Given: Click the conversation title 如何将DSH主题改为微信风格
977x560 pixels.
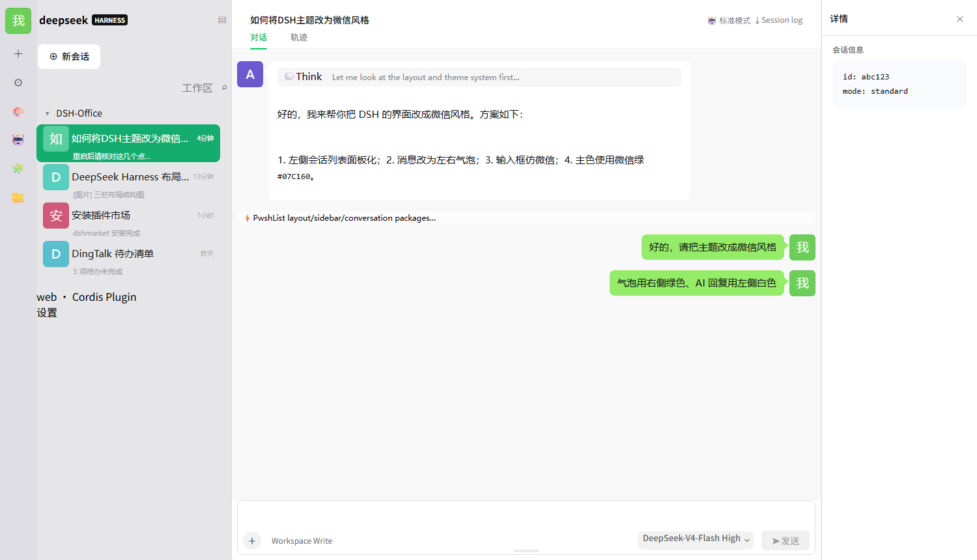Looking at the screenshot, I should (x=310, y=20).
